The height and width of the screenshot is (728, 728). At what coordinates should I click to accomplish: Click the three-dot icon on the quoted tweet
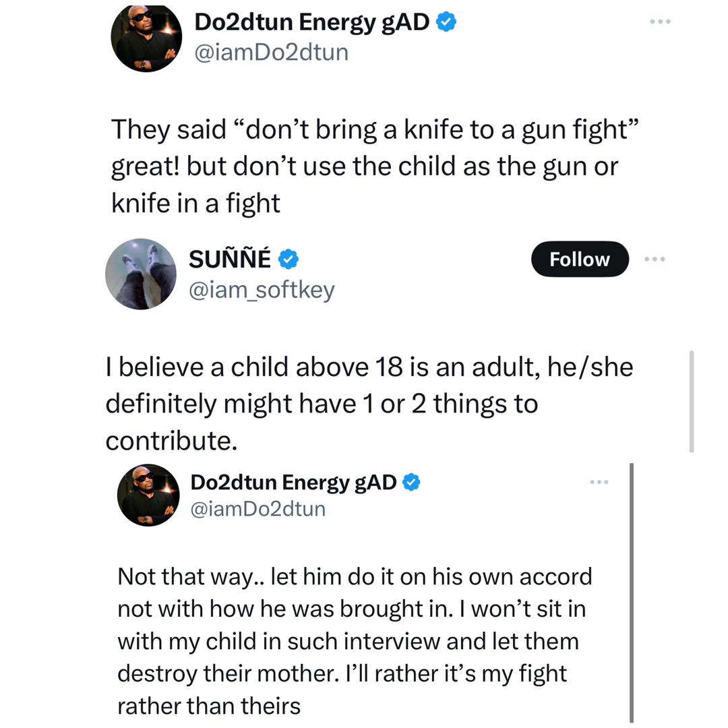pos(599,481)
